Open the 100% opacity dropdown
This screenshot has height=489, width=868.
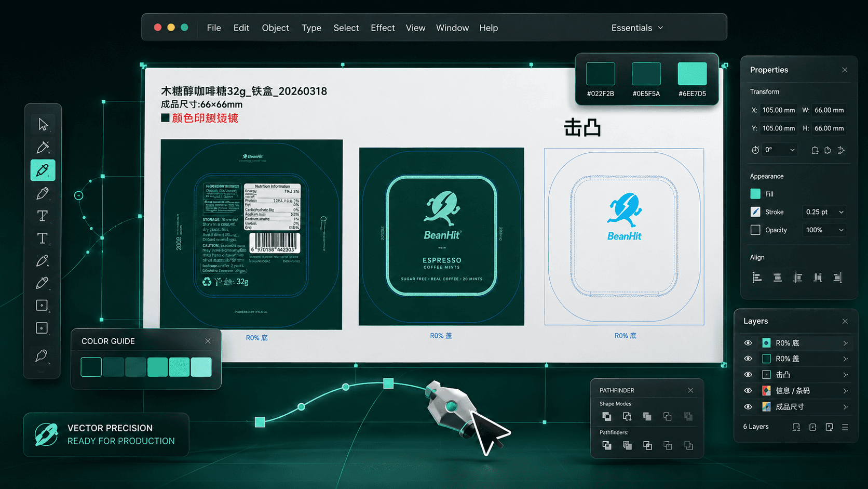pyautogui.click(x=825, y=230)
